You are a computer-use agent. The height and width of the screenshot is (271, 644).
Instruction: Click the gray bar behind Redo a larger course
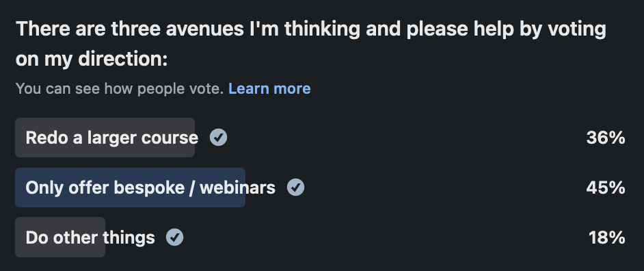click(x=105, y=138)
